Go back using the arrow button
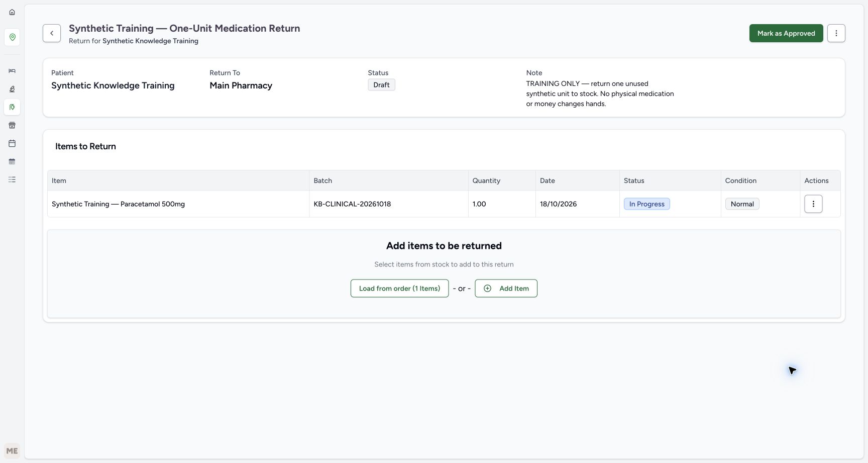This screenshot has width=868, height=463. point(52,33)
